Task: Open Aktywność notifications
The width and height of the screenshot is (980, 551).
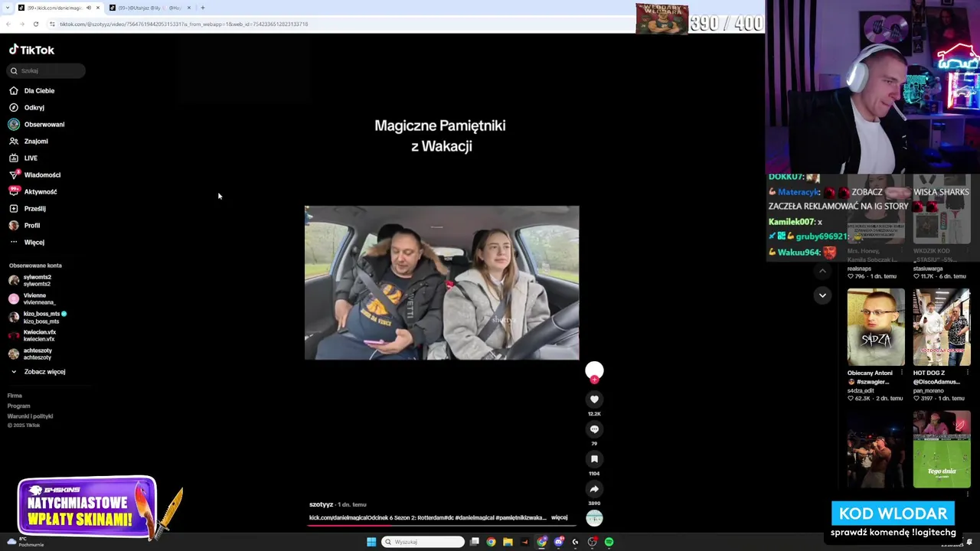Action: tap(33, 191)
